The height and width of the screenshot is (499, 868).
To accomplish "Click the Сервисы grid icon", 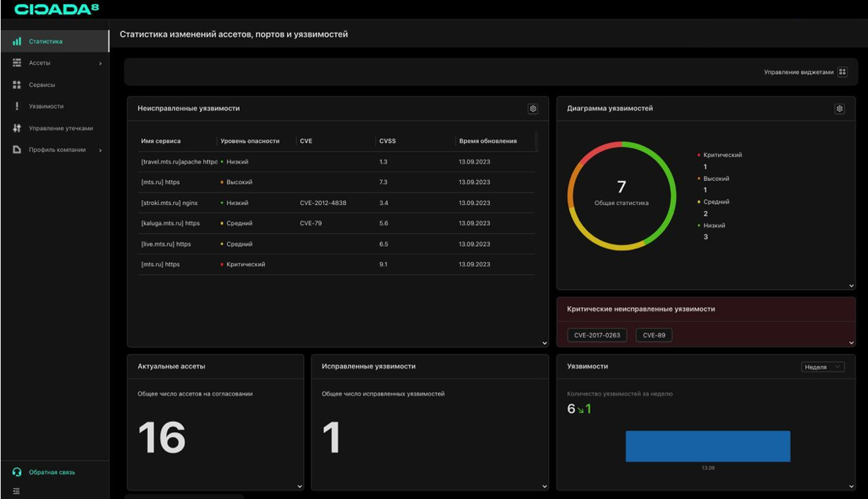I will coord(17,85).
